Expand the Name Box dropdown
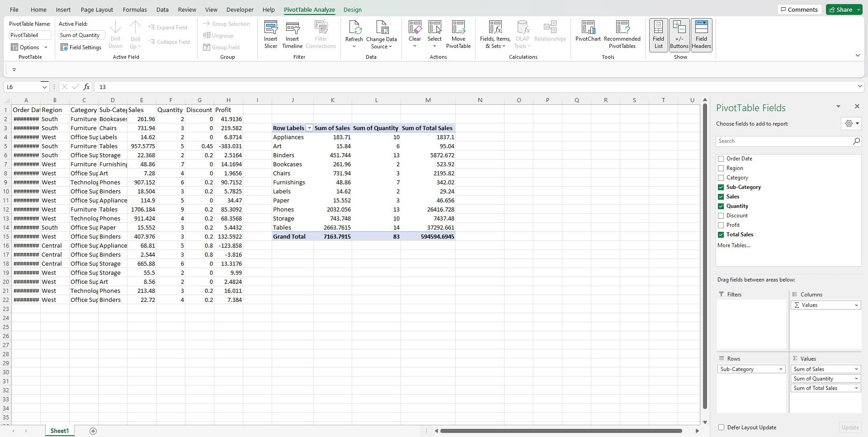The height and width of the screenshot is (437, 868). click(x=44, y=87)
